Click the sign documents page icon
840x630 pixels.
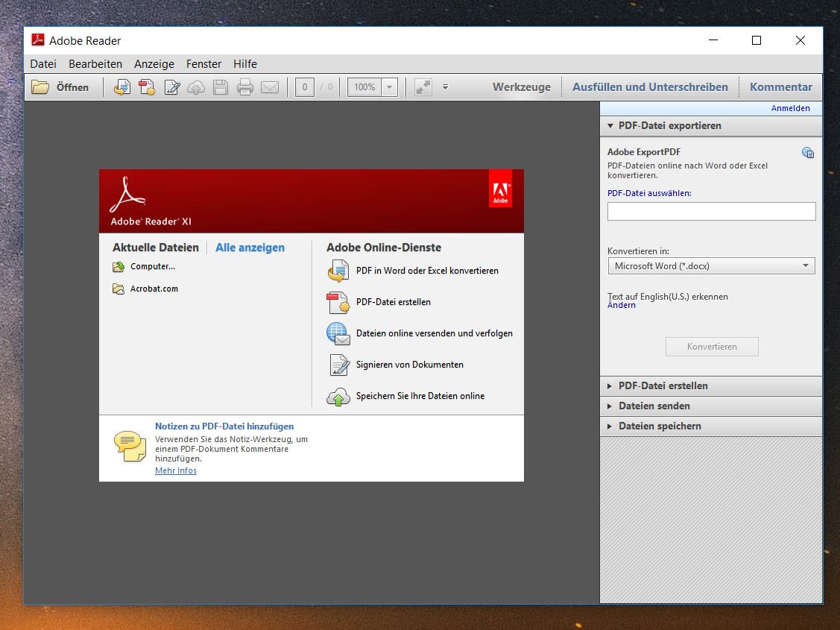coord(339,365)
